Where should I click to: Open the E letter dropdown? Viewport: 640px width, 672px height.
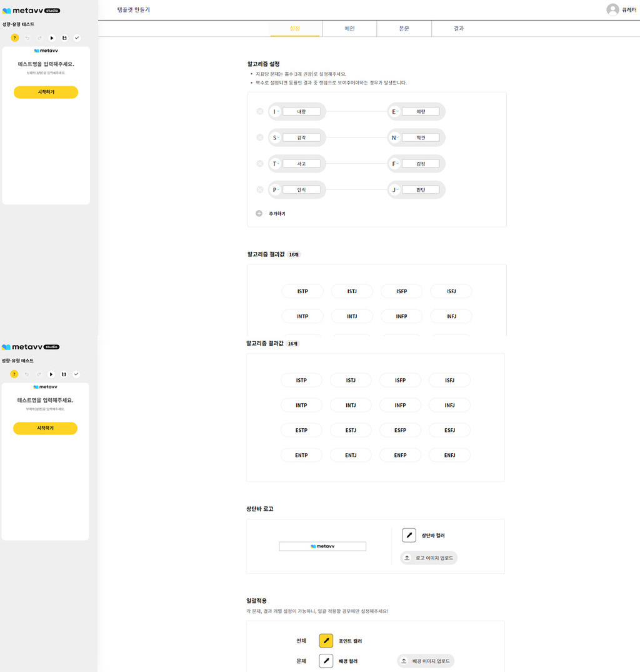(394, 111)
